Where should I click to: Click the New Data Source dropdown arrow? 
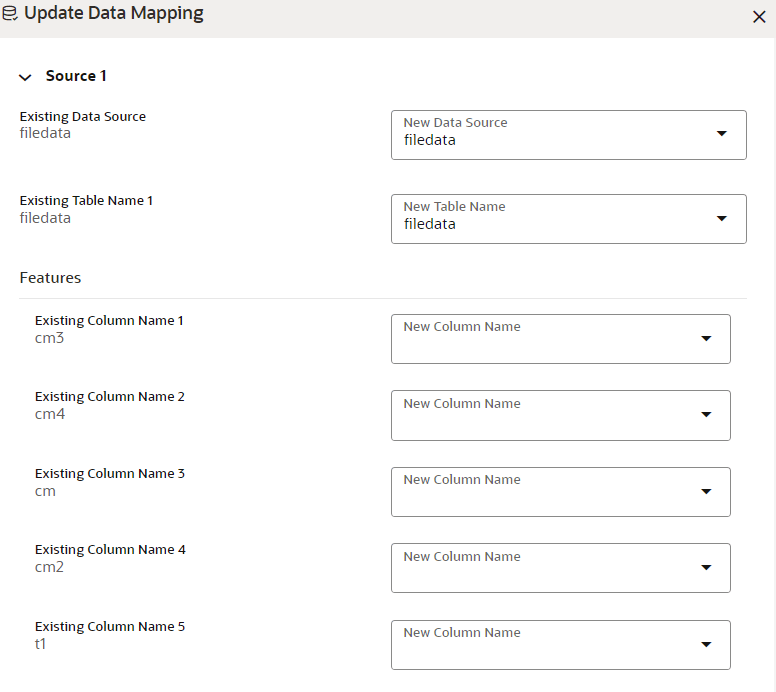[722, 134]
